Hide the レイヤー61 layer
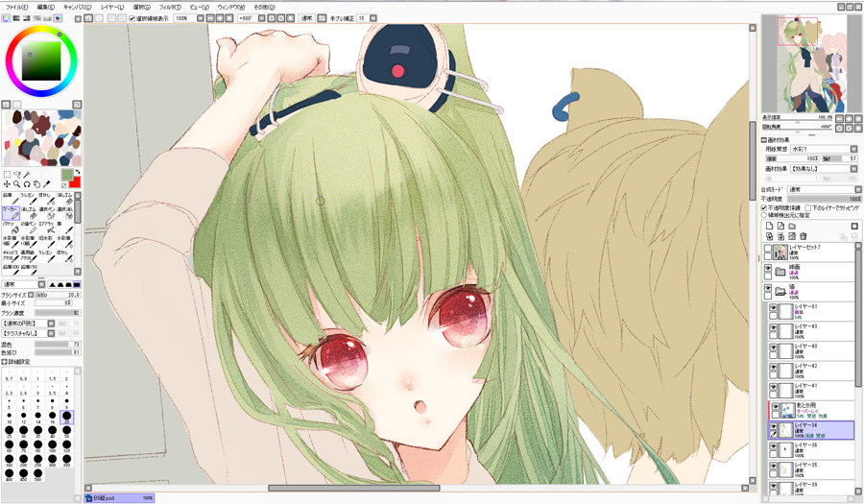Screen dimensions: 864x504 774,308
